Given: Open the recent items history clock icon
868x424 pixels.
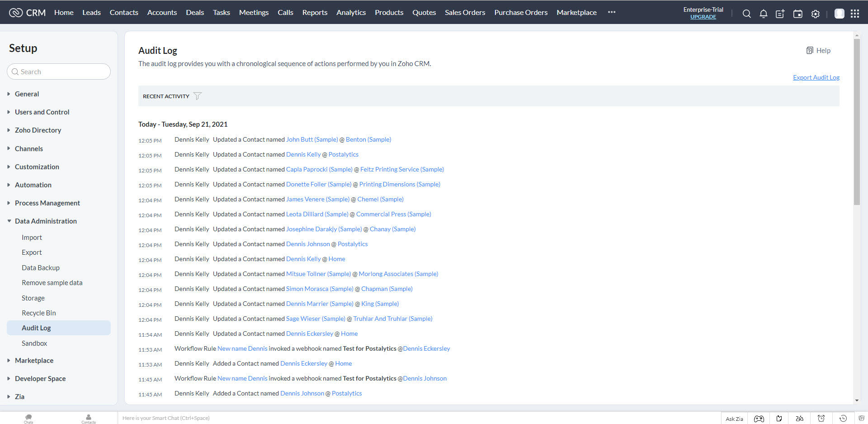Looking at the screenshot, I should [x=843, y=419].
